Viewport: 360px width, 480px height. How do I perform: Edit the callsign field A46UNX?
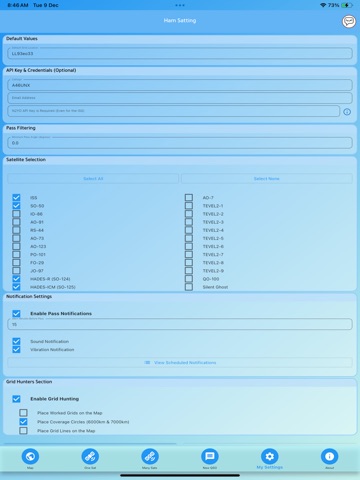[x=180, y=85]
